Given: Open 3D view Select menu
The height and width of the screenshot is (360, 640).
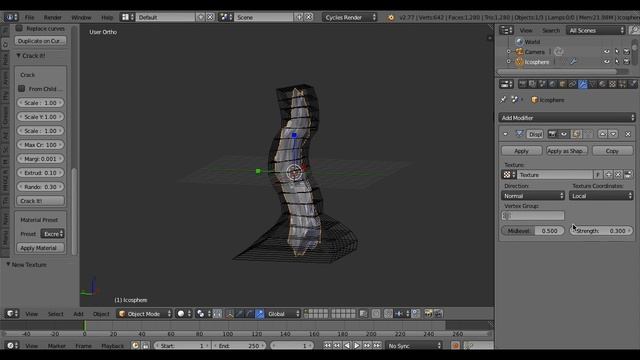Looking at the screenshot, I should [56, 313].
